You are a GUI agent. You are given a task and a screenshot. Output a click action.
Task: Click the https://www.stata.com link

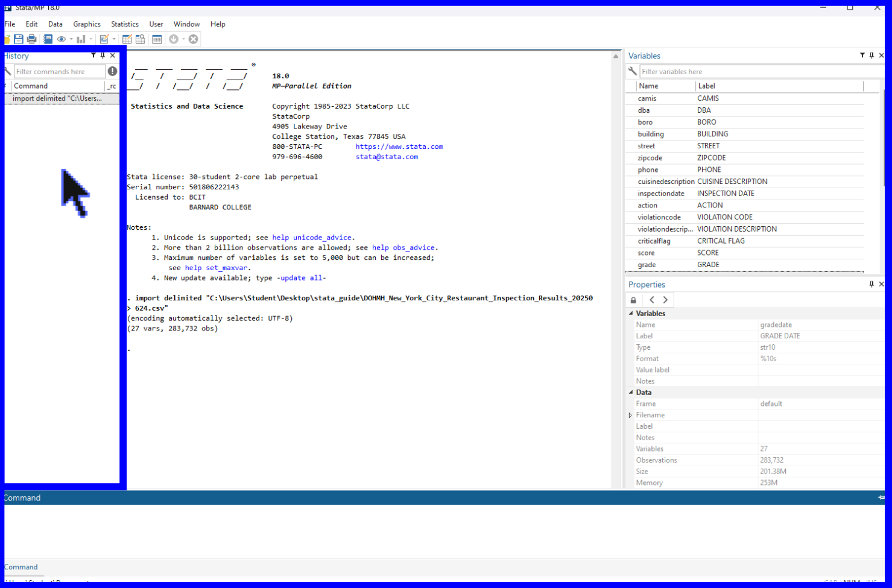tap(399, 147)
